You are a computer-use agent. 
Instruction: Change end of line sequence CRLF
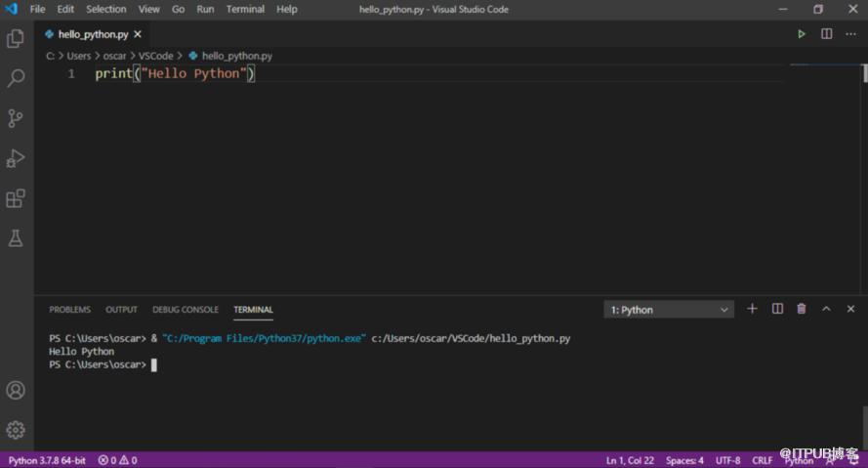762,460
